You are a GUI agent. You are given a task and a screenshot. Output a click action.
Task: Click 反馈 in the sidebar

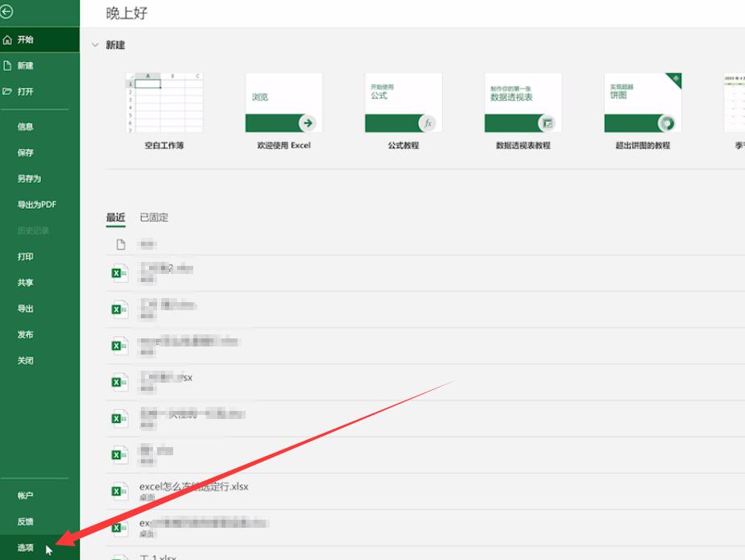[25, 521]
